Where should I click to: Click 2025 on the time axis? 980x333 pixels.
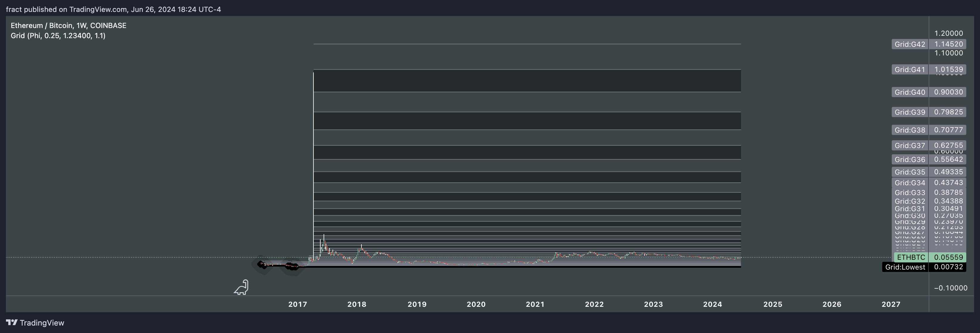[x=773, y=304]
